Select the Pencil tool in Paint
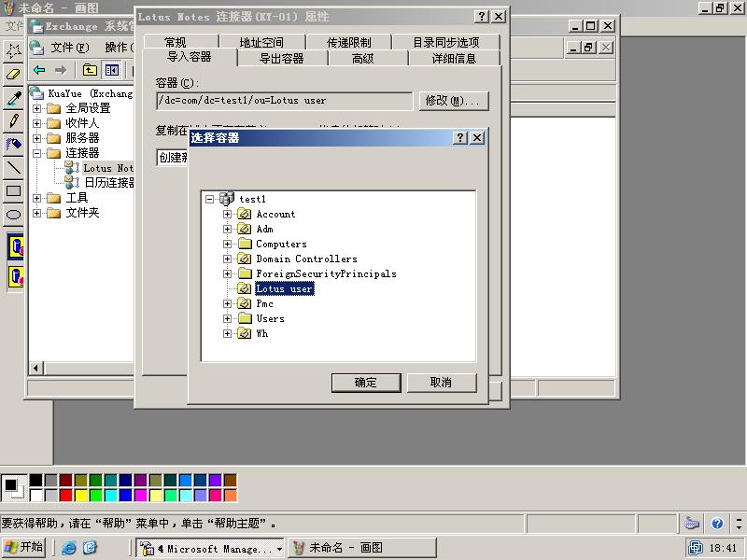Image resolution: width=747 pixels, height=560 pixels. coord(13,121)
